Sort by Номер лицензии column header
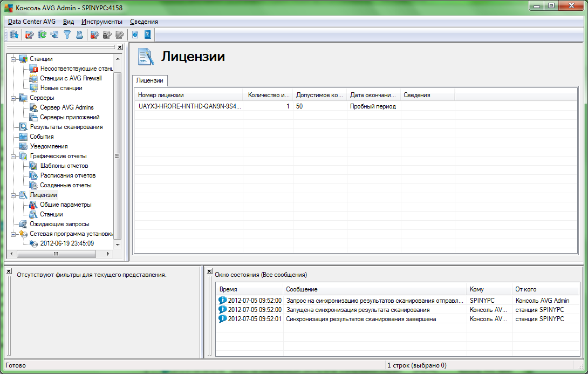Viewport: 588px width, 374px height. (189, 95)
